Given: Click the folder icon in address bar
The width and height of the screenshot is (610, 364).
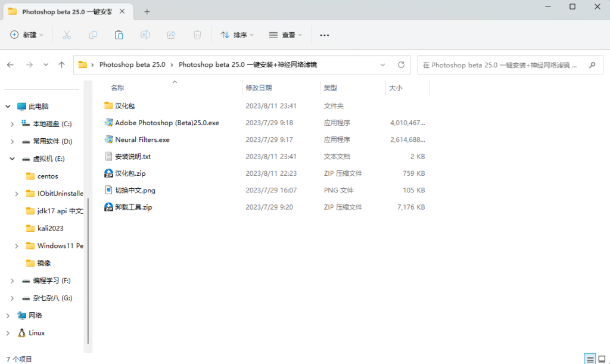Looking at the screenshot, I should [82, 64].
